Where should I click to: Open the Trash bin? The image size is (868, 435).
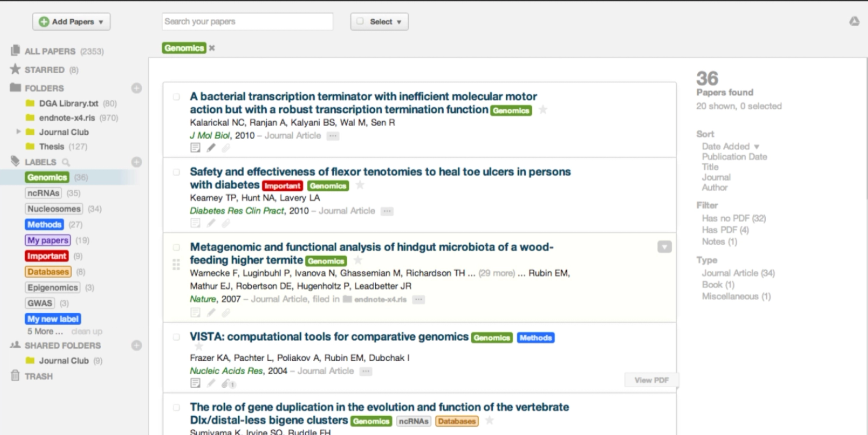(15, 376)
